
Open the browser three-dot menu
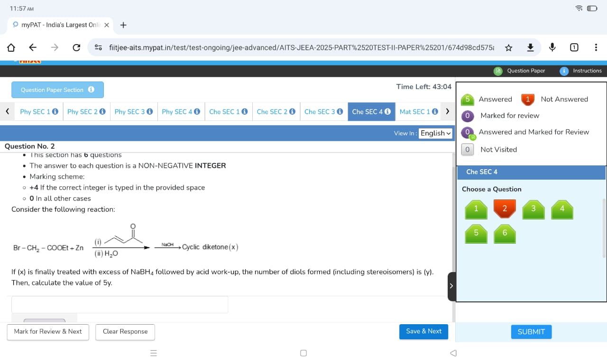pos(596,47)
